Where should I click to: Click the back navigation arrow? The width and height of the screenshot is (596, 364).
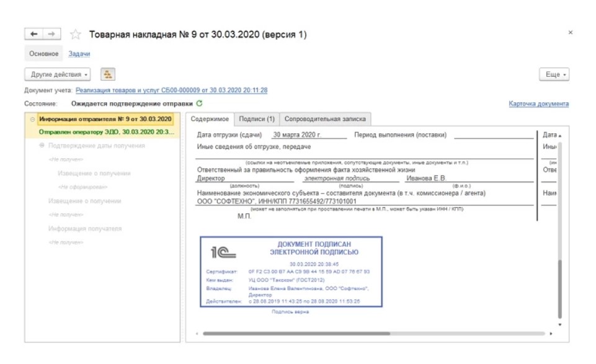tap(34, 34)
